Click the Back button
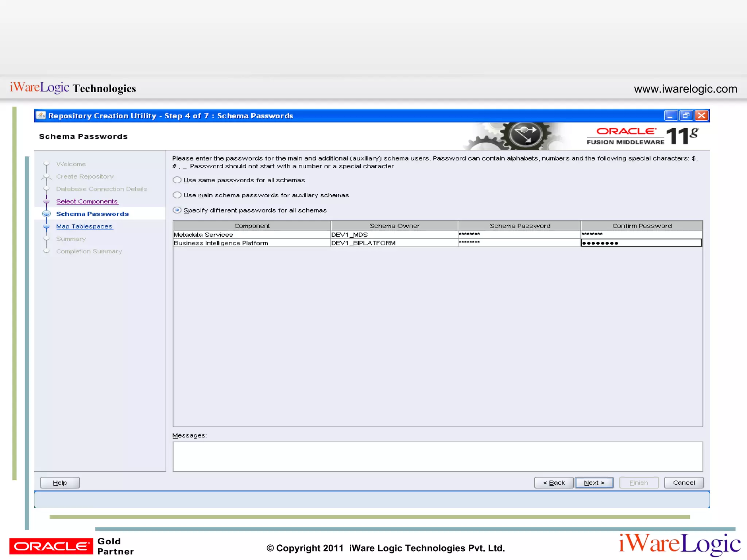Screen dimensions: 747x560 pyautogui.click(x=554, y=483)
